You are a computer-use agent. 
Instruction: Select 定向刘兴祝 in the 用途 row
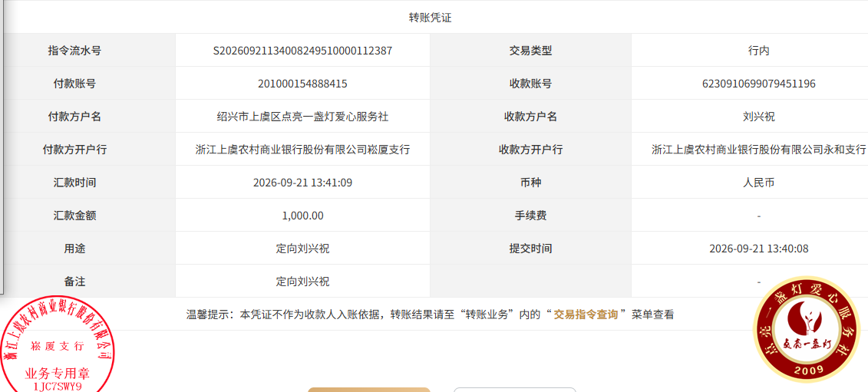(x=303, y=249)
